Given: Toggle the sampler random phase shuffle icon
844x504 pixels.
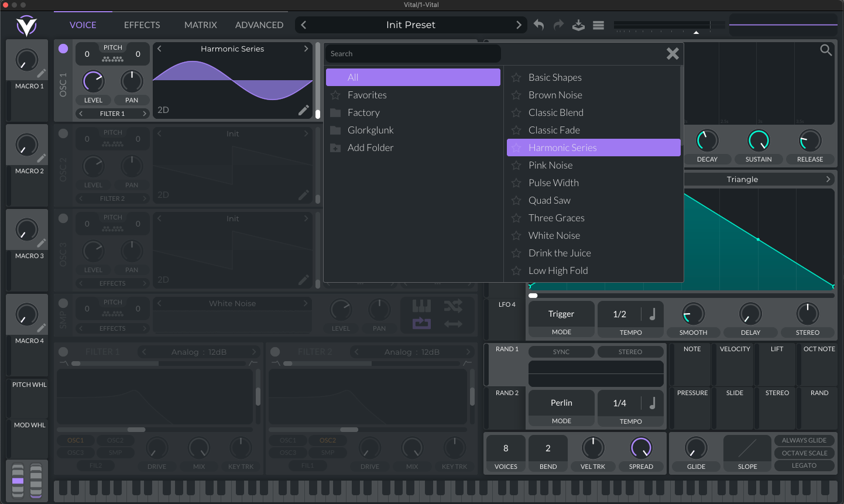Looking at the screenshot, I should pos(453,306).
